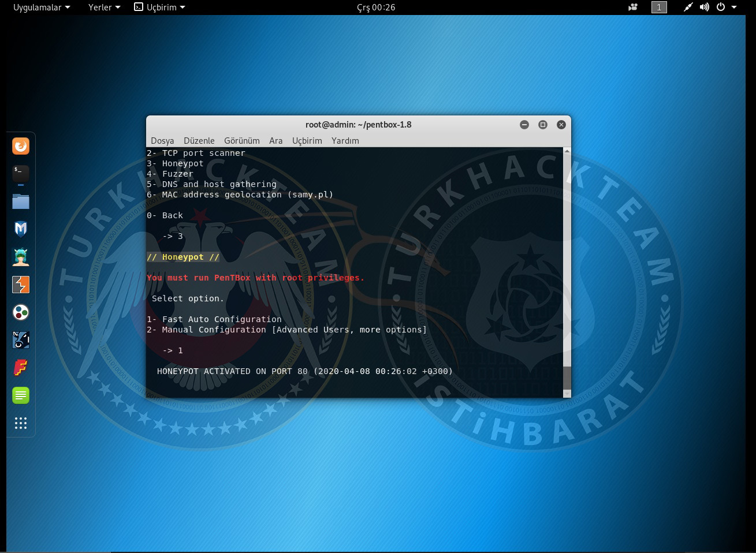Click the 'Select option.' text
The width and height of the screenshot is (756, 553).
pyautogui.click(x=188, y=298)
